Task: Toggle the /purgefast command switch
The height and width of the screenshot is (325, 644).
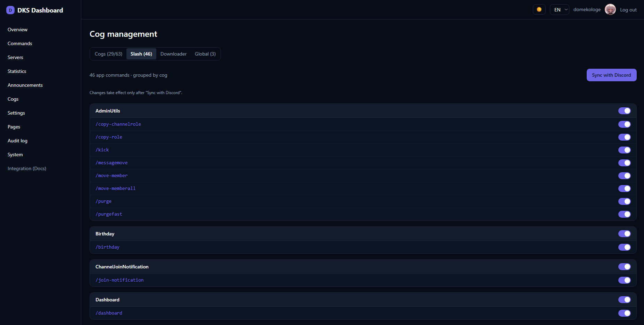Action: click(625, 214)
